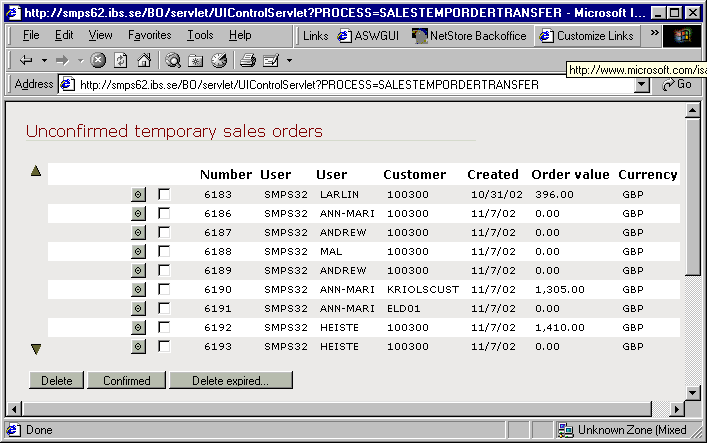Click the details icon for order 6193
Viewport: 707px width, 443px height.
[139, 346]
